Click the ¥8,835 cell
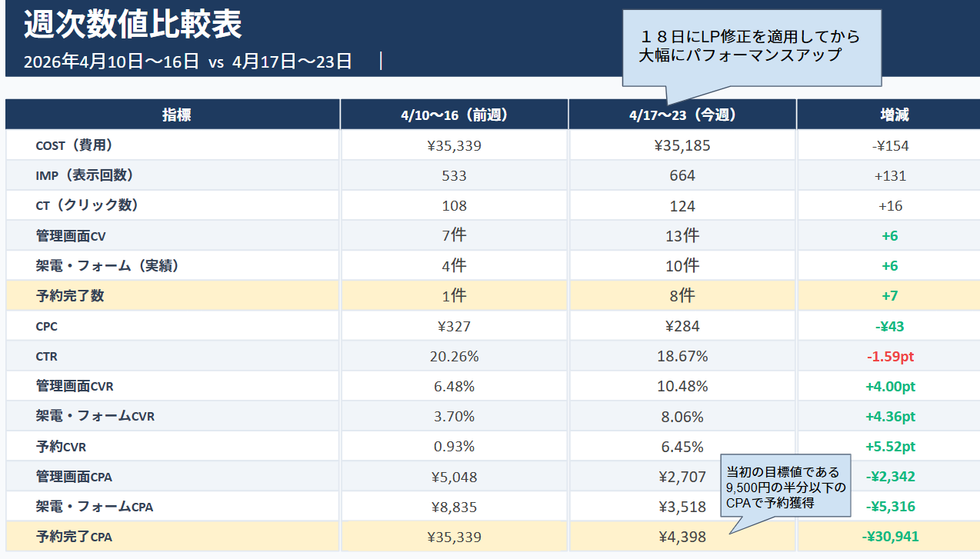980x559 pixels. (x=454, y=507)
